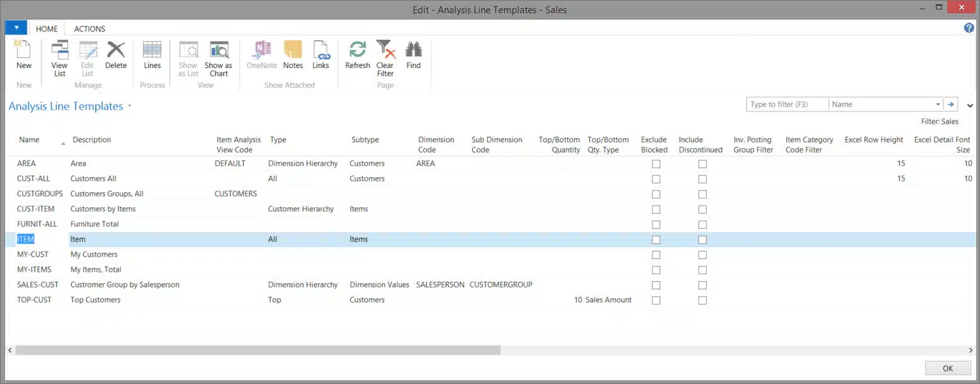Switch to the ACTIONS tab
Screen dimensions: 980x384
pyautogui.click(x=89, y=28)
